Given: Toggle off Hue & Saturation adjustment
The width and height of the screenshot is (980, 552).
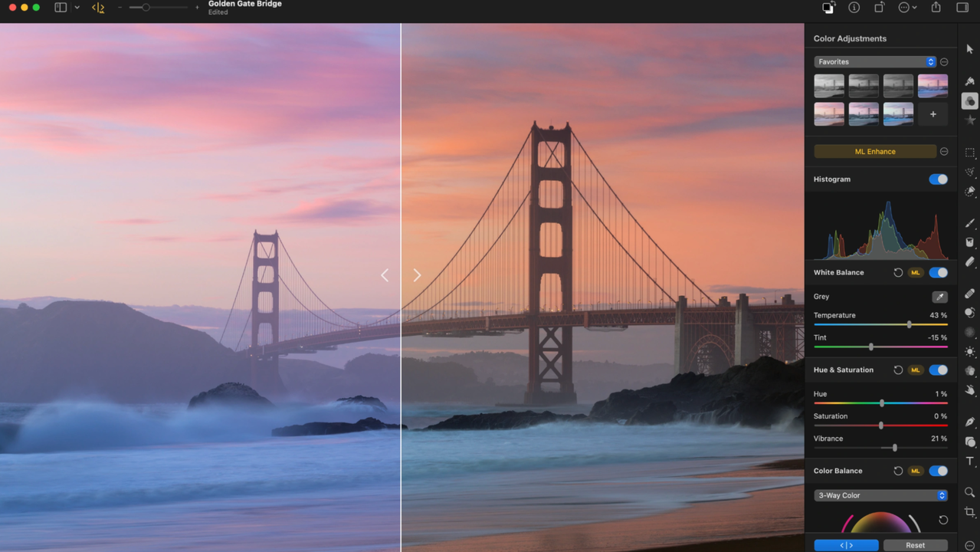Looking at the screenshot, I should [x=938, y=370].
